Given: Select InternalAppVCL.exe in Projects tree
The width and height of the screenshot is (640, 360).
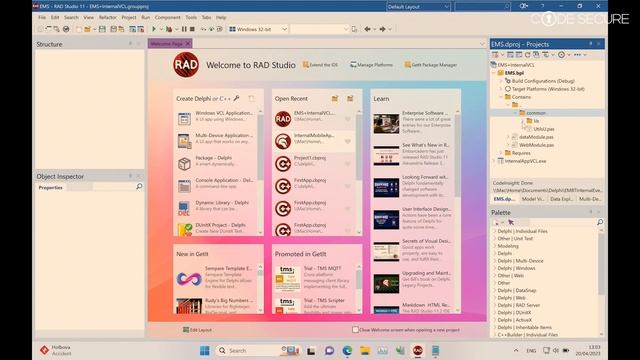Looking at the screenshot, I should coord(525,161).
